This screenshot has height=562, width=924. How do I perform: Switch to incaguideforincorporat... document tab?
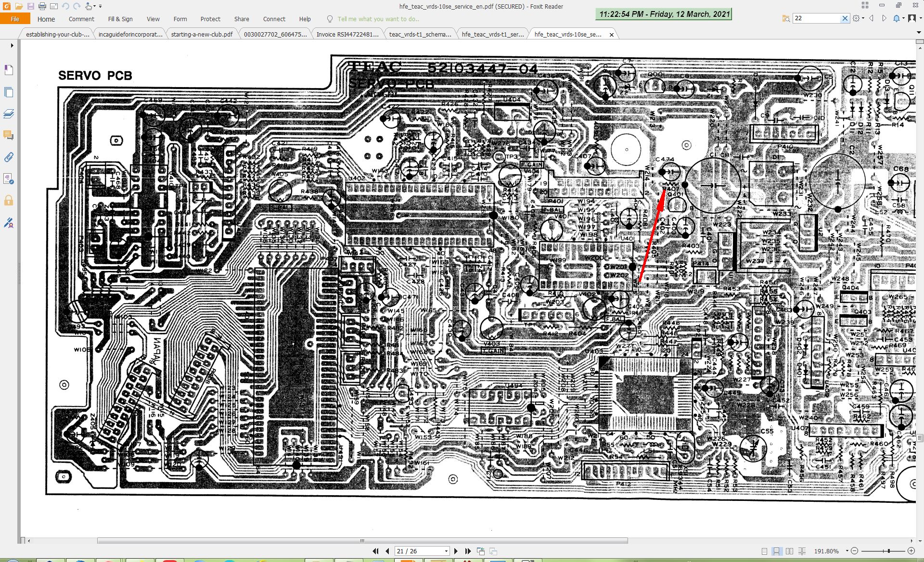pos(130,34)
